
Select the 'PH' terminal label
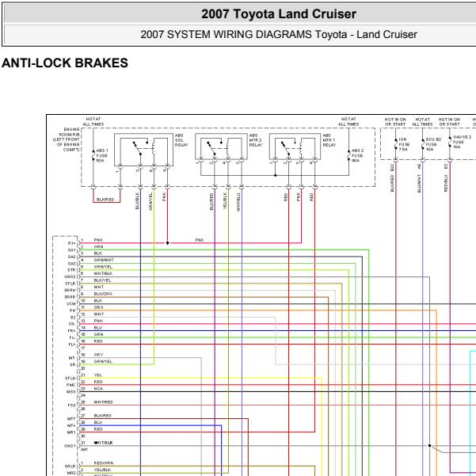click(x=73, y=310)
